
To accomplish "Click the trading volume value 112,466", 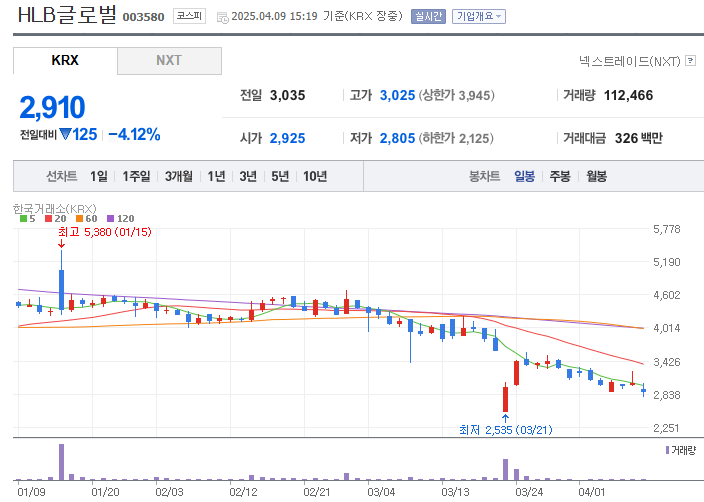I will point(628,95).
